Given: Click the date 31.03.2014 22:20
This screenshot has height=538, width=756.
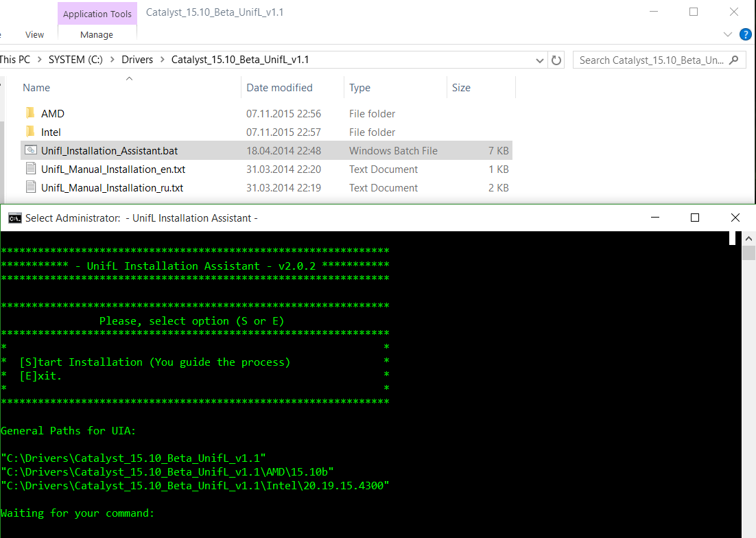Looking at the screenshot, I should point(283,169).
